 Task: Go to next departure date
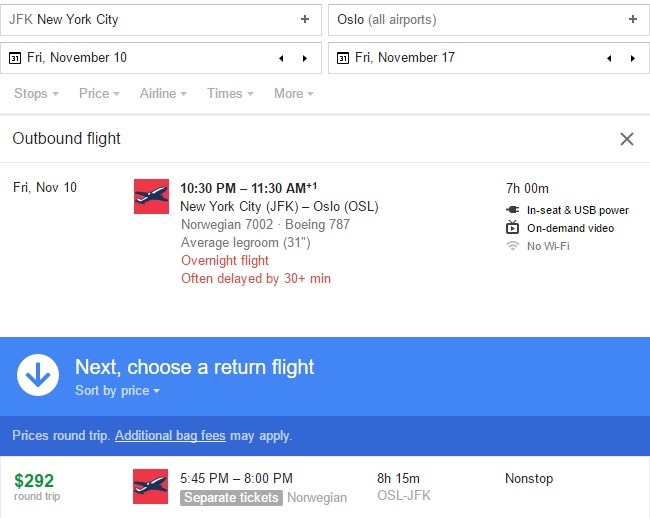coord(305,58)
